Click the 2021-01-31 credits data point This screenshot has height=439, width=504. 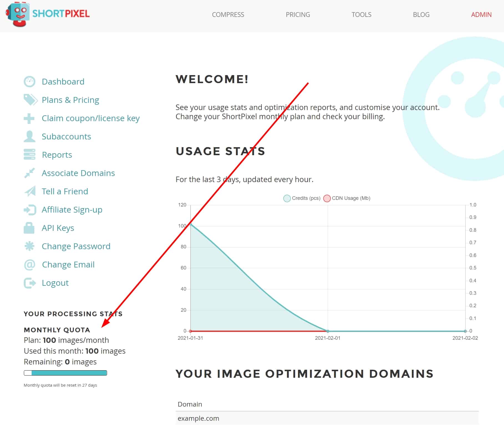tap(191, 224)
